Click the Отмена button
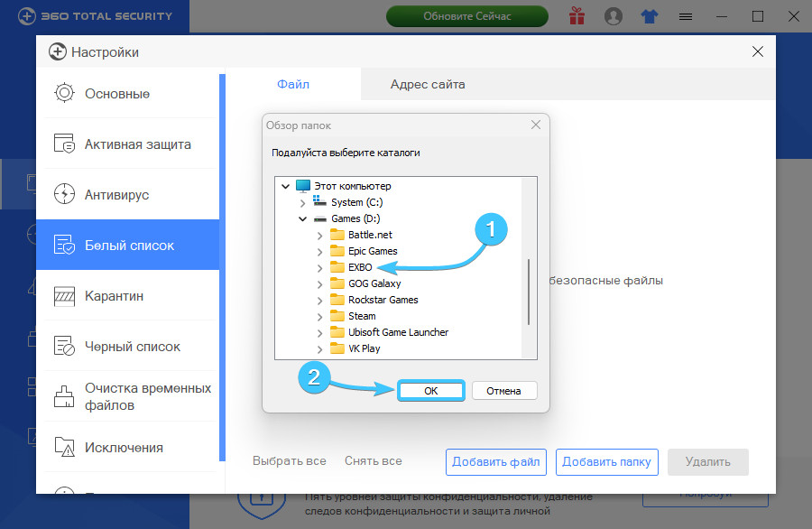Viewport: 812px width, 529px height. [x=503, y=391]
